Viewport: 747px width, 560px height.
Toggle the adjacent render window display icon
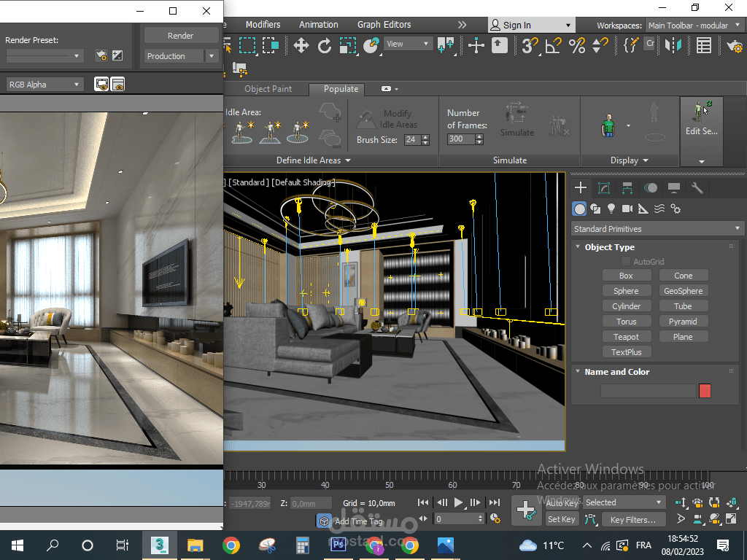[x=117, y=85]
